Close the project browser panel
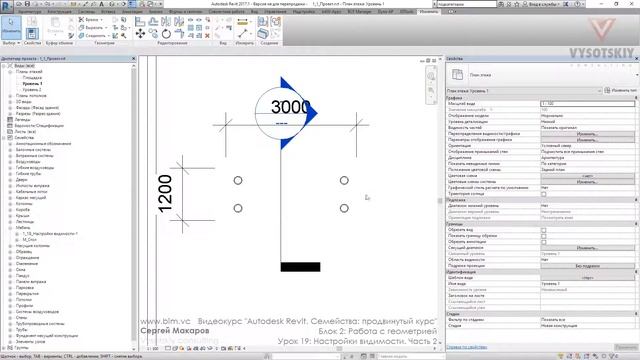Screen dimensions: 640x360 [x=133, y=59]
